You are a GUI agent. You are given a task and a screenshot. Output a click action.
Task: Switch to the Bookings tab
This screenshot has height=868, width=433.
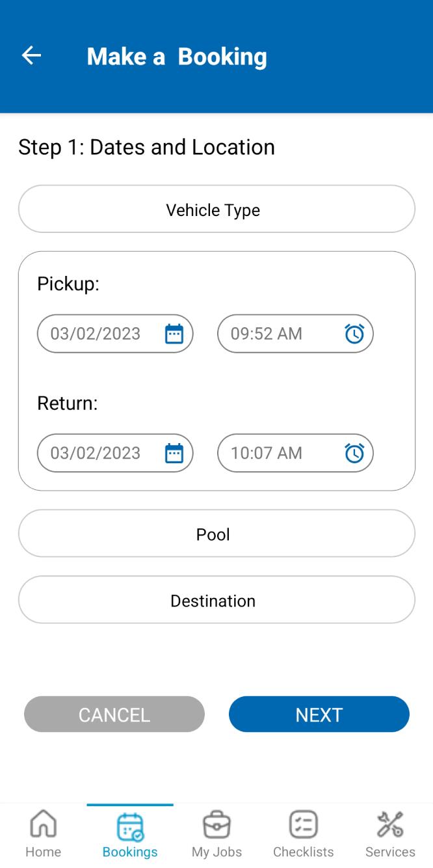(x=130, y=833)
